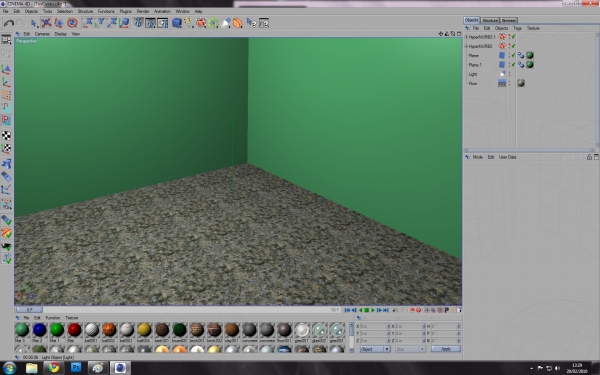Open the spline objects toolbar icon
Viewport: 600px width, 375px height.
tap(189, 23)
